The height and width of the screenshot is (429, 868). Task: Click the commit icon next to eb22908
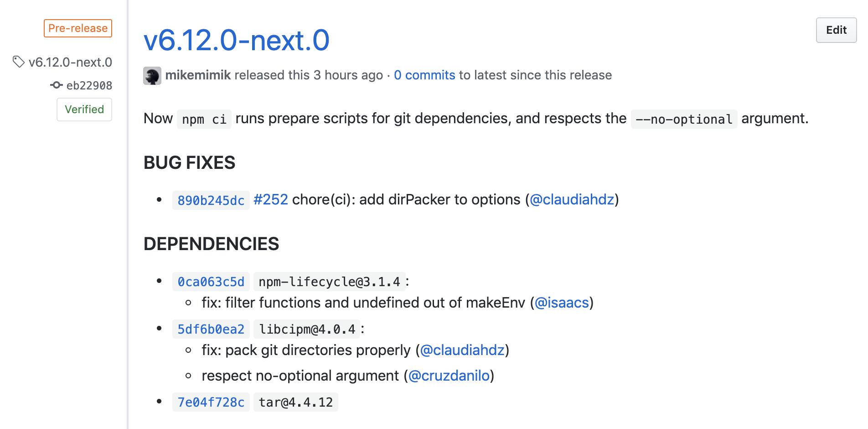pos(56,85)
